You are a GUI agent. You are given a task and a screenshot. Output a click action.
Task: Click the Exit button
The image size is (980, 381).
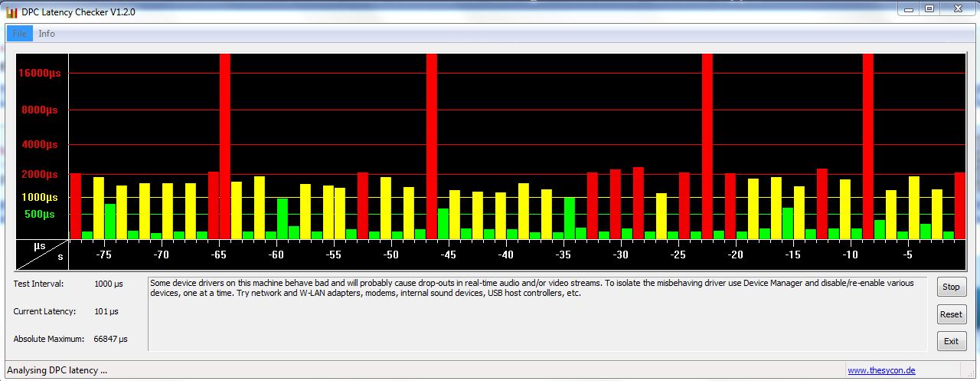(x=951, y=341)
